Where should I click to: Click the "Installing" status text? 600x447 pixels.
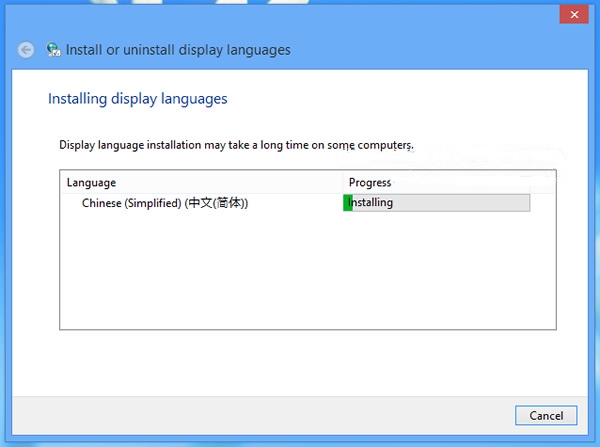[372, 203]
